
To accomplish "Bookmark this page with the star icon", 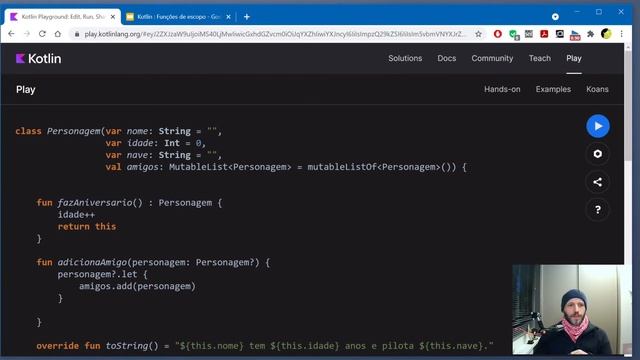I will 478,34.
